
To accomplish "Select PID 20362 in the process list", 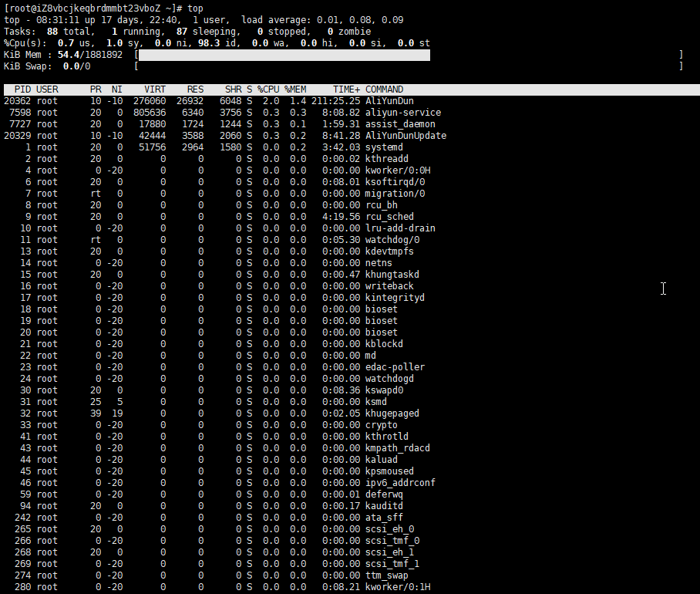I will 18,101.
